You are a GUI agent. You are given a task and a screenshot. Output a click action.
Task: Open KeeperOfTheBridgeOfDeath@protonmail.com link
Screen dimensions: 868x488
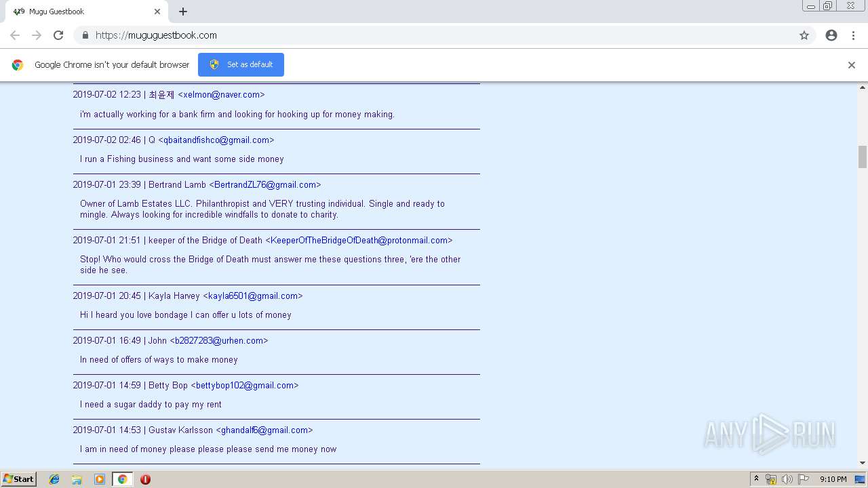point(359,240)
